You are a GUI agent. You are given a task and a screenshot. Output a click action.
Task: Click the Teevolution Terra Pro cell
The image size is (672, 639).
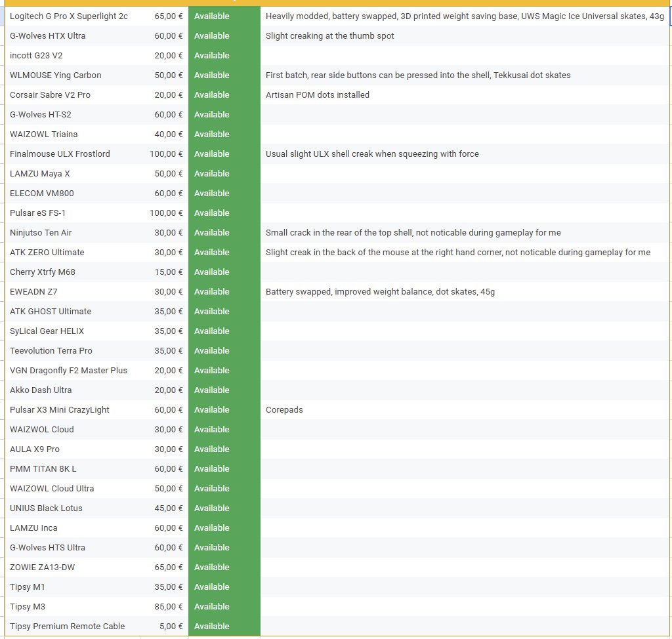tap(73, 352)
